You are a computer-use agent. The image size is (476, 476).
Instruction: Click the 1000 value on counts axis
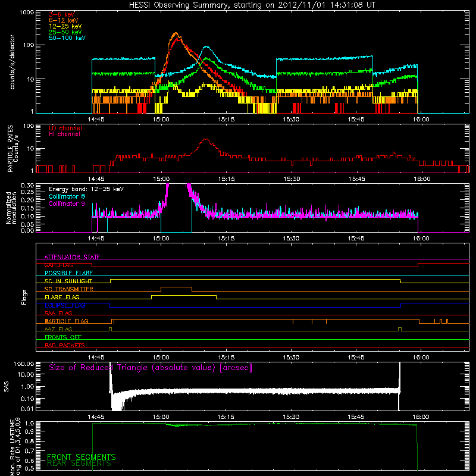click(x=26, y=12)
